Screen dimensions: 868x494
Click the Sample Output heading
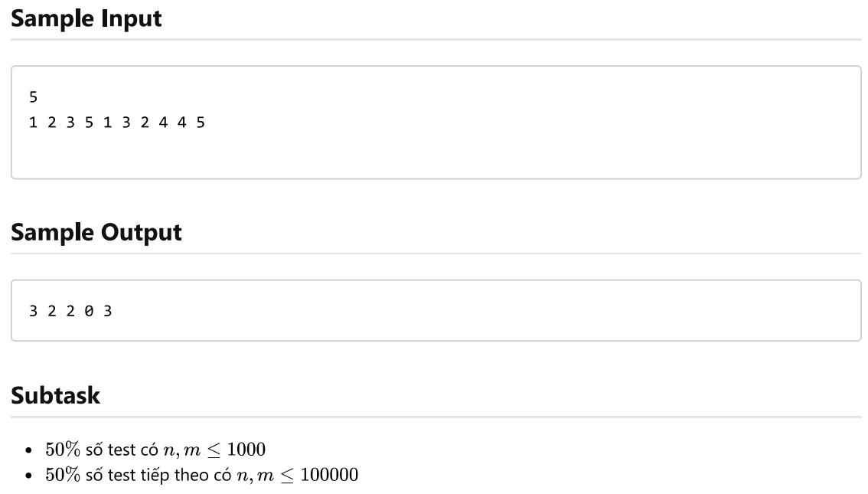tap(96, 232)
